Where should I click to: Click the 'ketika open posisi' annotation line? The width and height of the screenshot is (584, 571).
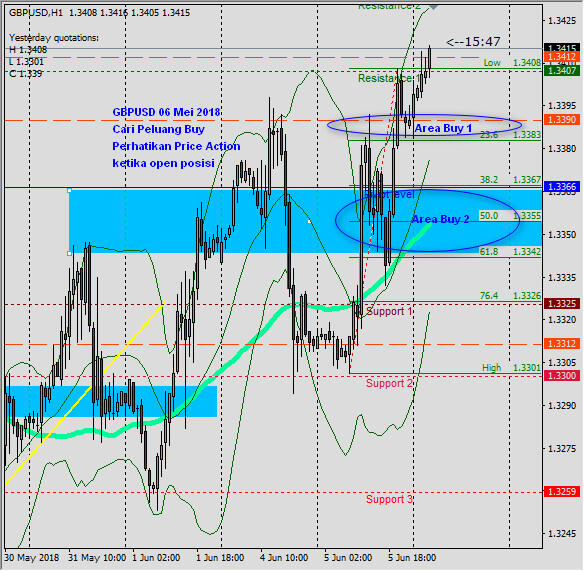164,163
